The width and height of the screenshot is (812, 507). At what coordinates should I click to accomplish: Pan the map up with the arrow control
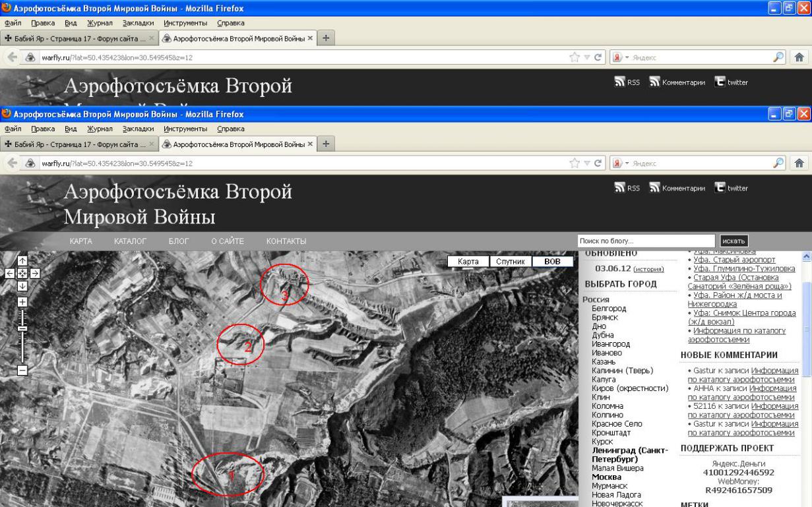pos(22,261)
